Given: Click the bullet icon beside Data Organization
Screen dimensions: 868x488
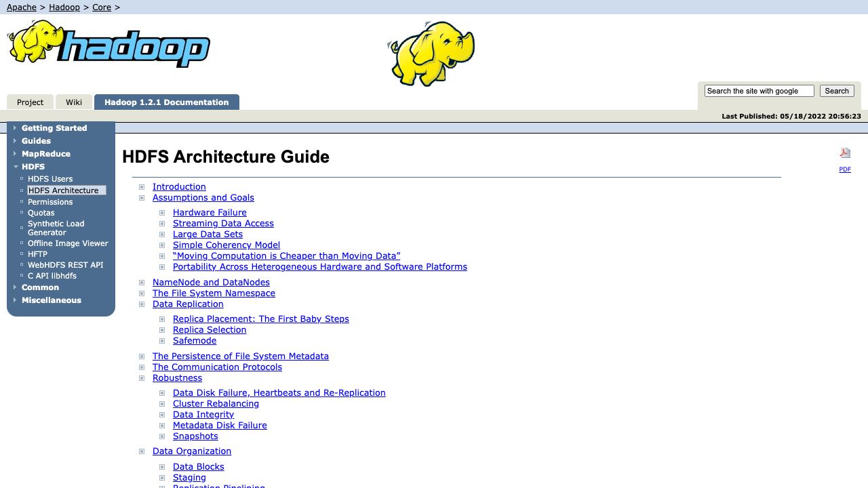Looking at the screenshot, I should (x=142, y=451).
